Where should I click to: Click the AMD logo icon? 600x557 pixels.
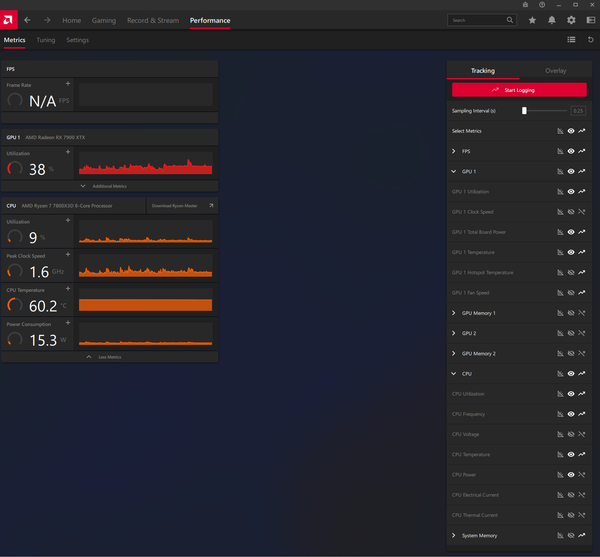pos(9,20)
